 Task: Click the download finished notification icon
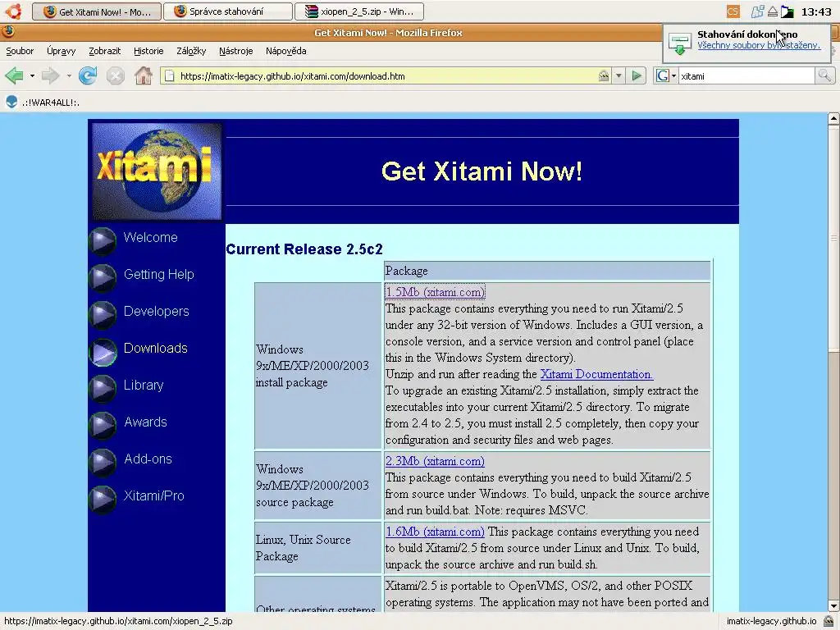pos(680,43)
